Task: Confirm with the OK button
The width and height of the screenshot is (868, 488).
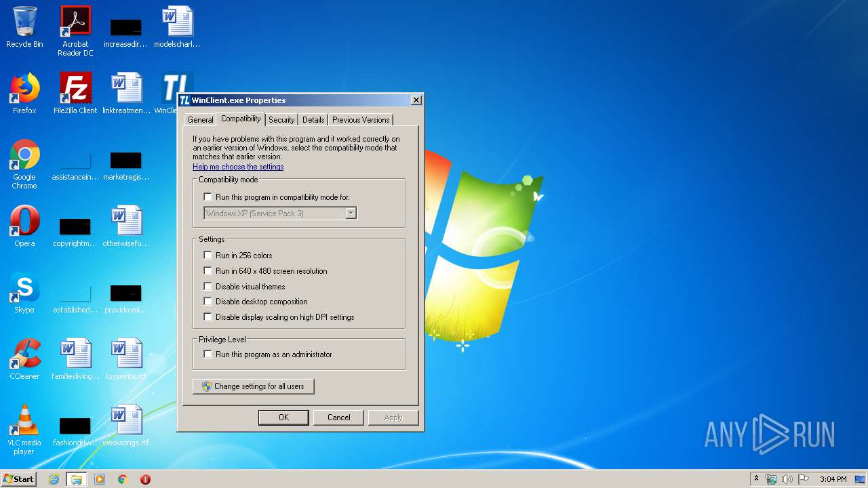Action: [x=283, y=418]
